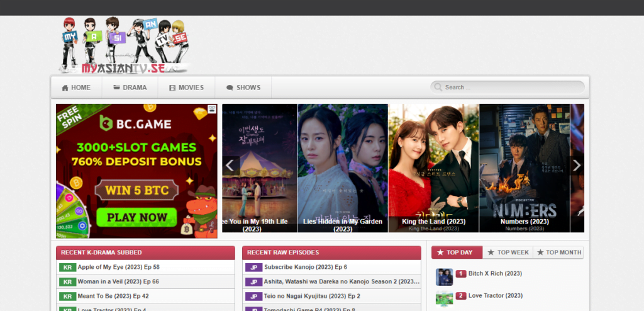Click the speech bubble icon beside SHOWS
Image resolution: width=644 pixels, height=311 pixels.
click(230, 88)
